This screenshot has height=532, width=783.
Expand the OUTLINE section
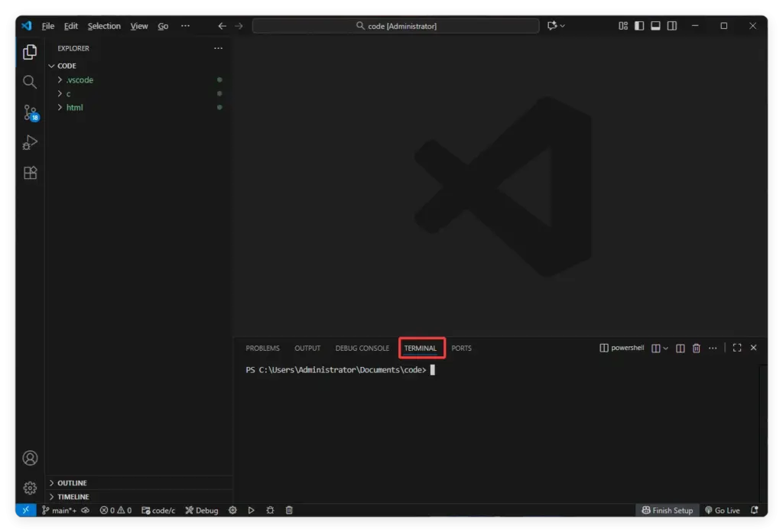point(72,483)
